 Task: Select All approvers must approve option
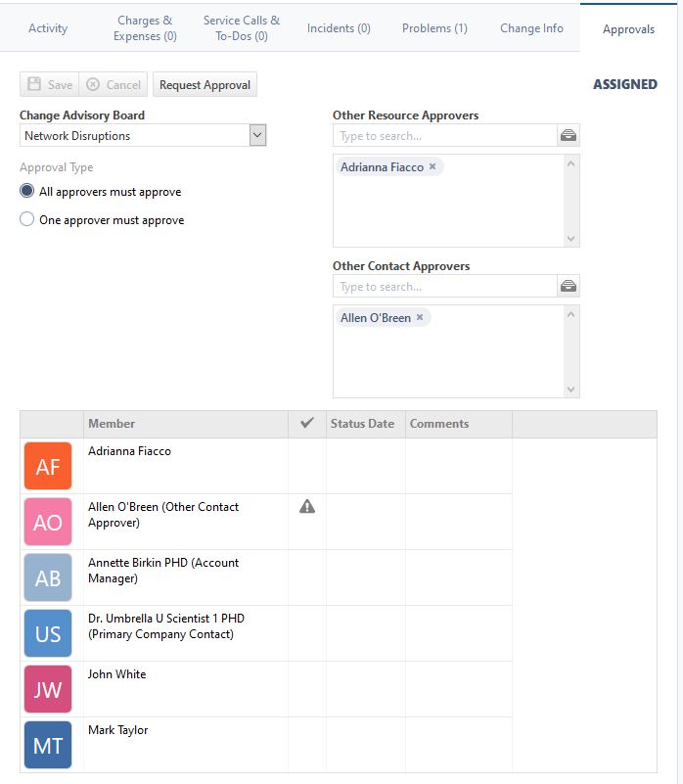click(x=27, y=192)
